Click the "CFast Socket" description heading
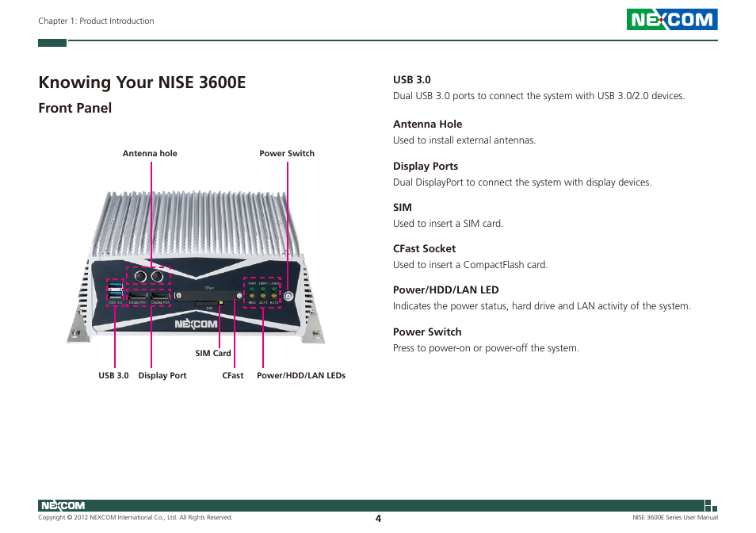 [x=424, y=248]
